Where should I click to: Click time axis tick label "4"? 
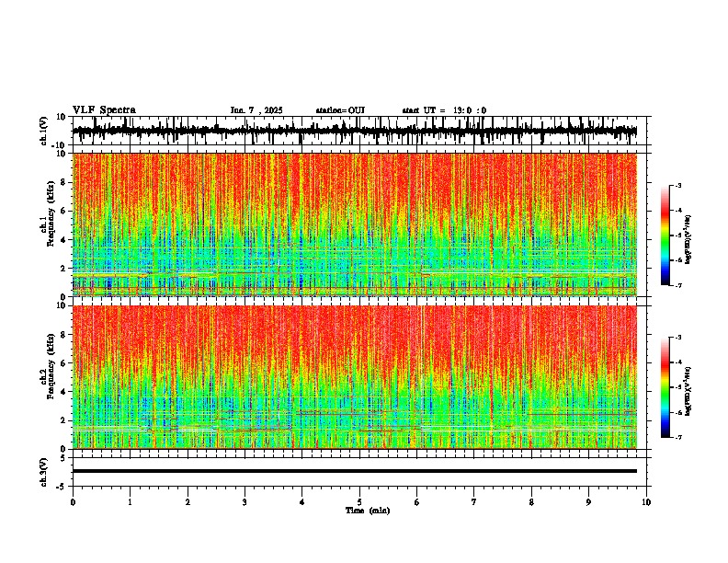[x=302, y=502]
